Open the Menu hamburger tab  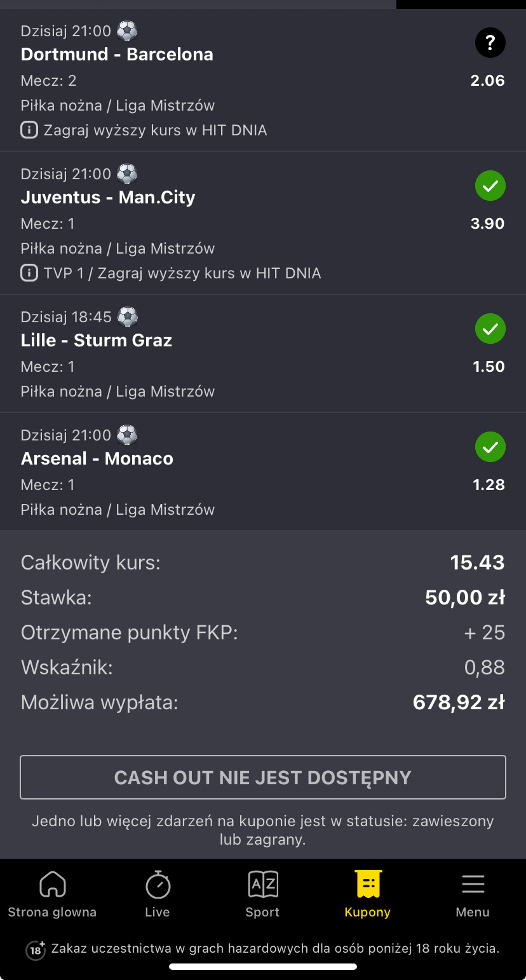coord(473,894)
